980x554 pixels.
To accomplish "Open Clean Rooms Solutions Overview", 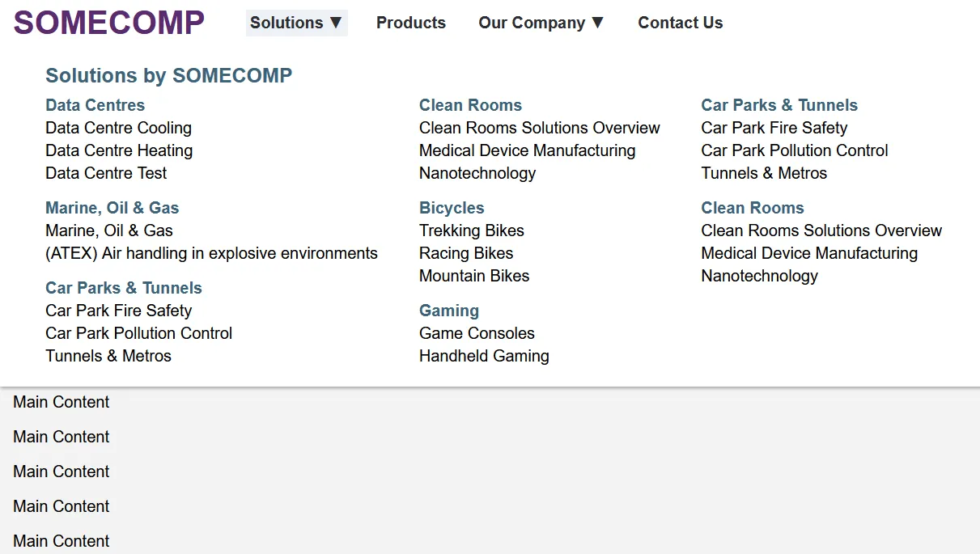I will tap(539, 128).
